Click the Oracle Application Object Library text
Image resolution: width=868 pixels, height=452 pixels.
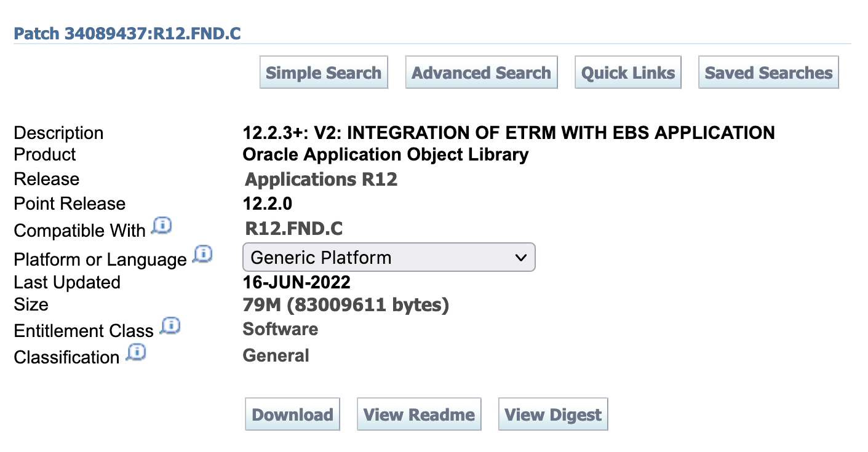[385, 154]
